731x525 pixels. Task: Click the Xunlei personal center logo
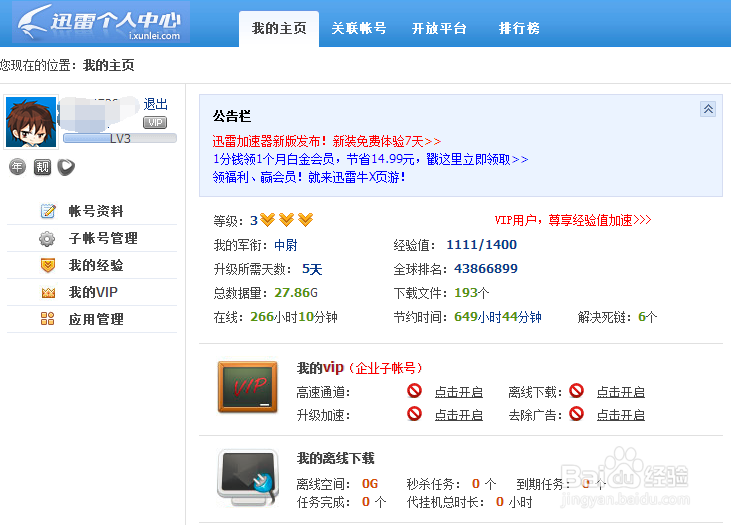[101, 22]
